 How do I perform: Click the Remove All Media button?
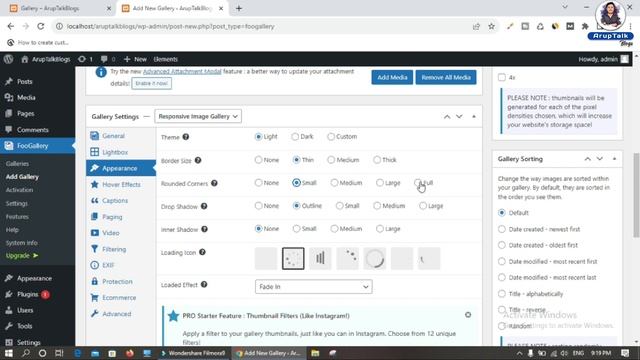446,77
